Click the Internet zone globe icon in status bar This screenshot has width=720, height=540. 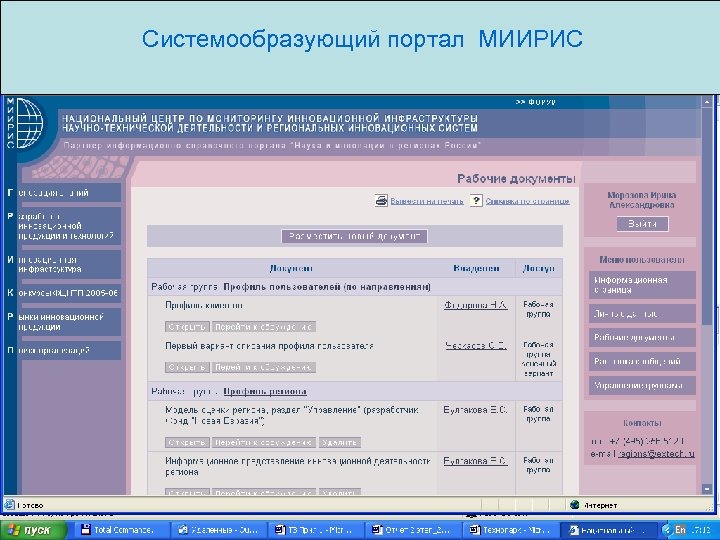tap(574, 505)
